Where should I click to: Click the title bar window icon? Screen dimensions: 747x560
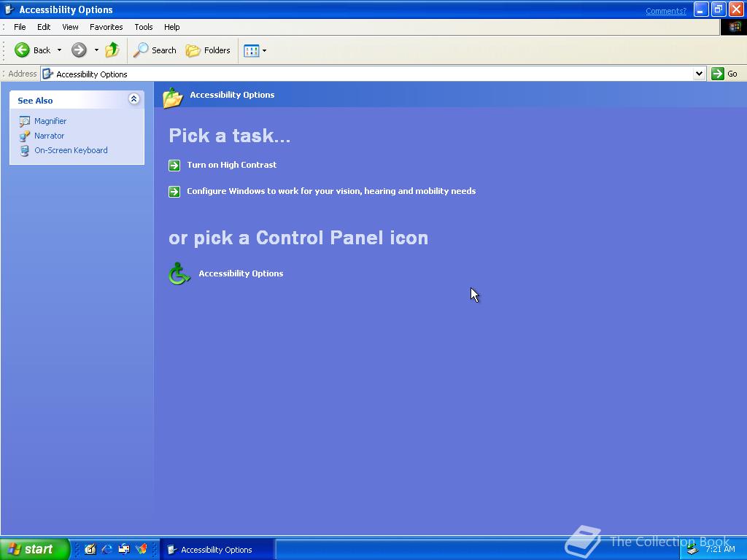(9, 9)
